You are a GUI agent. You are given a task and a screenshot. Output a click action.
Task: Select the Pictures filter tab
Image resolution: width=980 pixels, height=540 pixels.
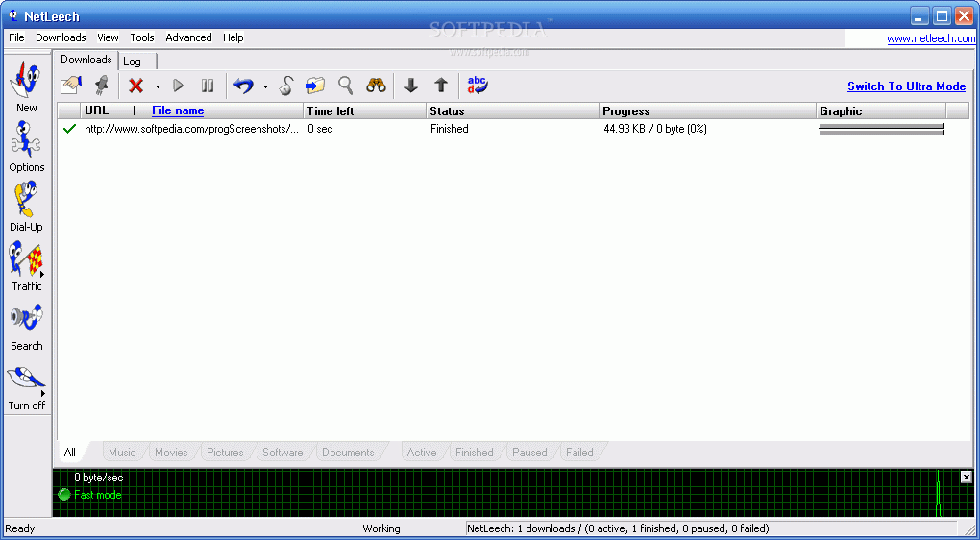225,452
